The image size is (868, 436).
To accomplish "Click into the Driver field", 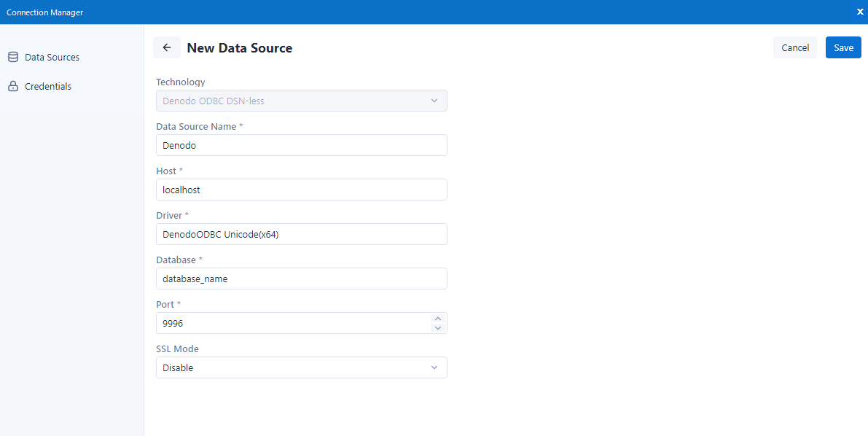I will click(x=302, y=234).
